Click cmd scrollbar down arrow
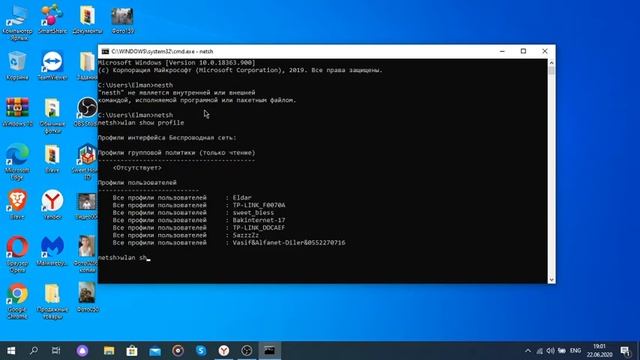Image resolution: width=640 pixels, height=360 pixels. [551, 280]
